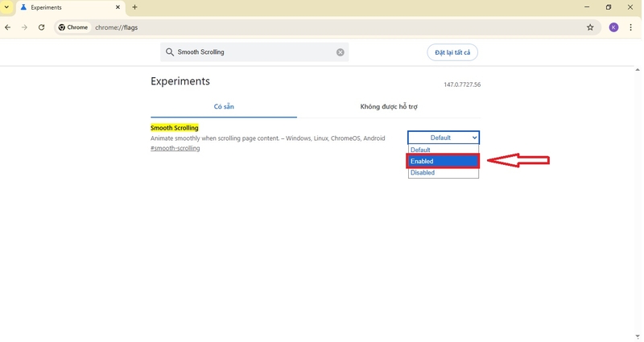Switch to the Có sẵn tab
The width and height of the screenshot is (644, 342).
[x=224, y=107]
